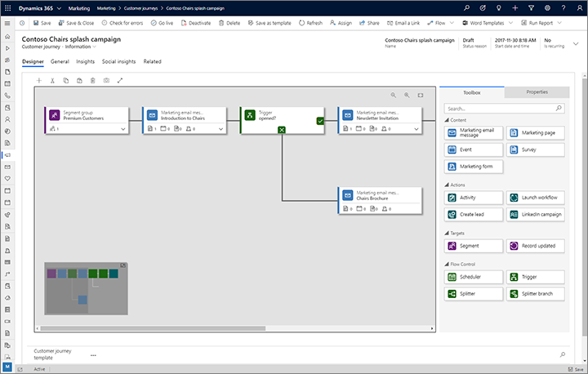The width and height of the screenshot is (588, 374).
Task: Switch to the Insights tab
Action: pyautogui.click(x=86, y=61)
